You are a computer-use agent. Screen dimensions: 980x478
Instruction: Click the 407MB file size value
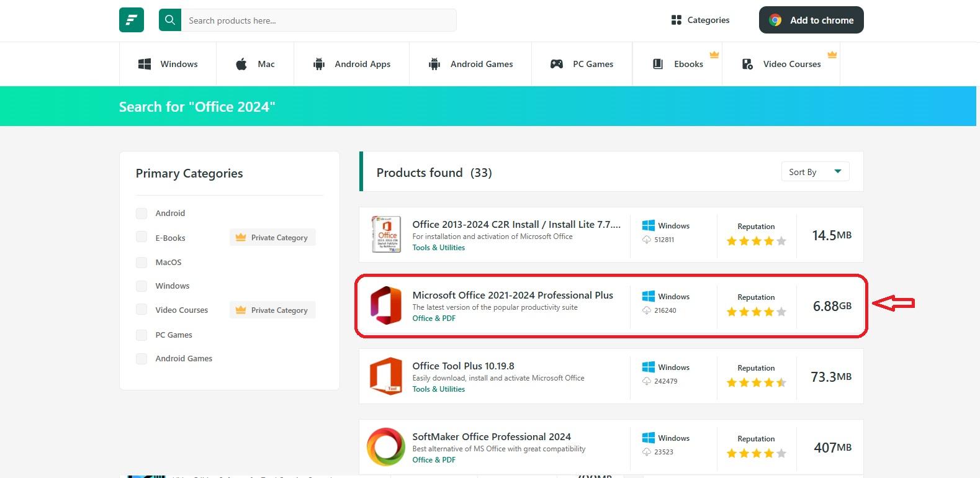click(832, 448)
